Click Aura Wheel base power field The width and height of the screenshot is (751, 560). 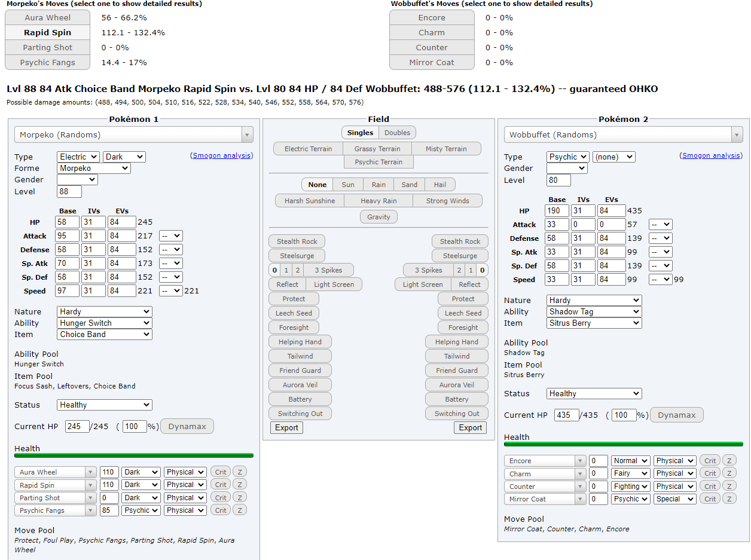(109, 472)
